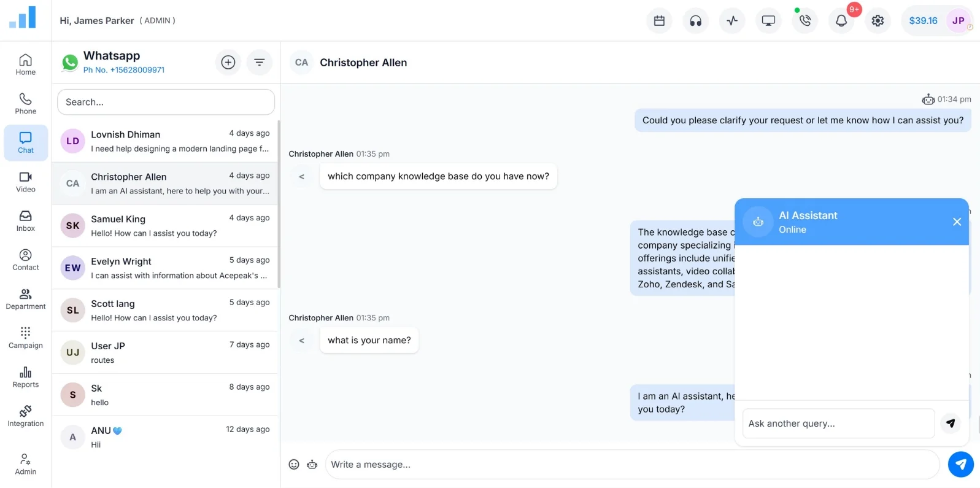Click CA avatar in chat header
980x488 pixels.
click(x=301, y=63)
